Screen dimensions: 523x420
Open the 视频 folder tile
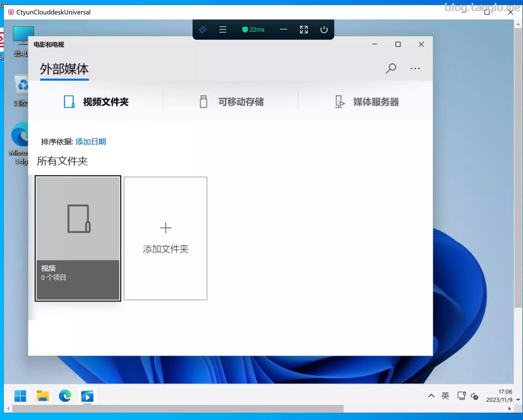coord(78,238)
